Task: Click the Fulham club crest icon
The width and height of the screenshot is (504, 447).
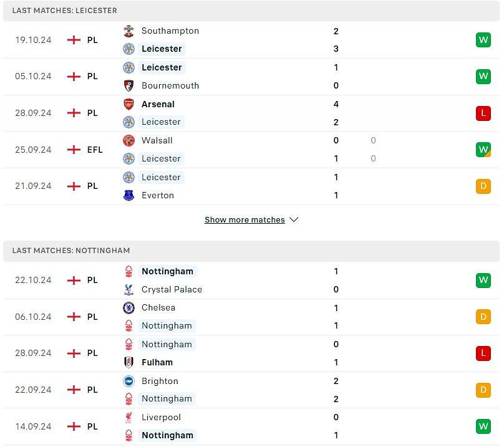Action: (128, 362)
